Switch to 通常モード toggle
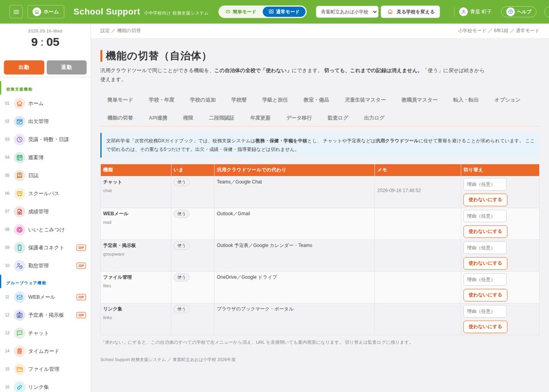The image size is (549, 392). click(x=284, y=12)
